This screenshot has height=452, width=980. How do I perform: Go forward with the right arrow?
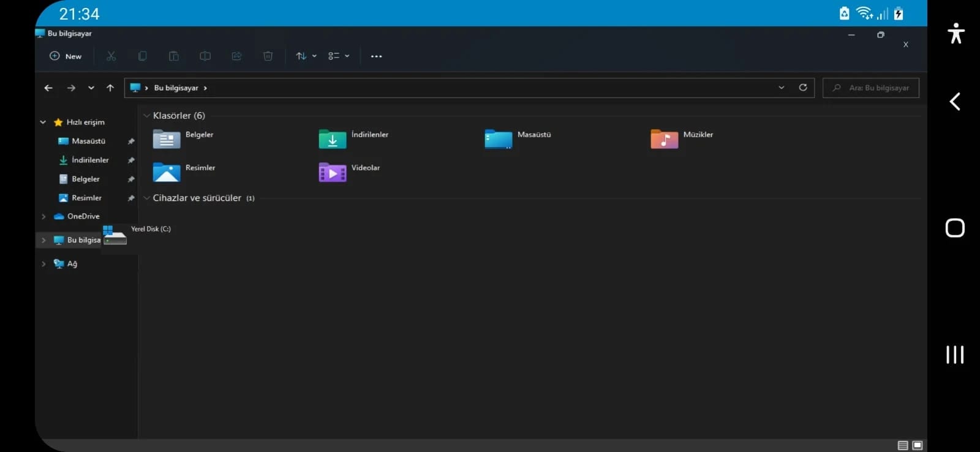point(71,88)
